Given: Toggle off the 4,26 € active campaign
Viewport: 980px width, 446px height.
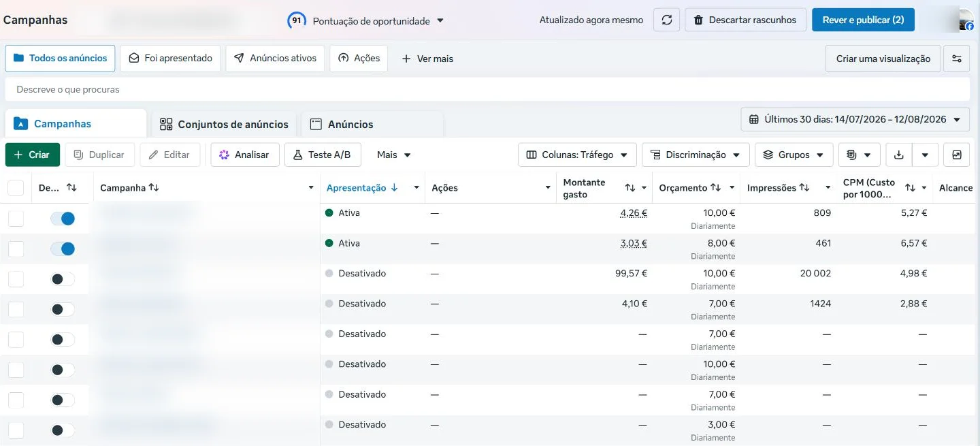Looking at the screenshot, I should click(63, 219).
